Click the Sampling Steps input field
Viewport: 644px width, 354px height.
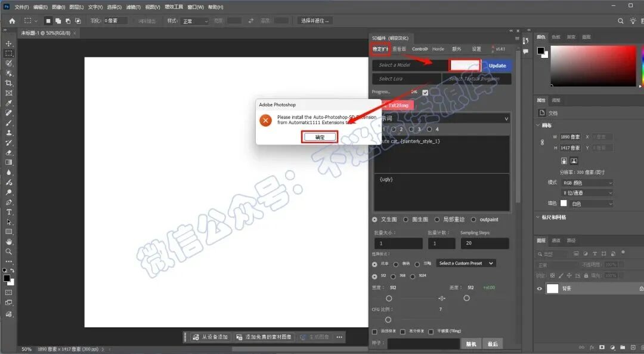(x=485, y=244)
